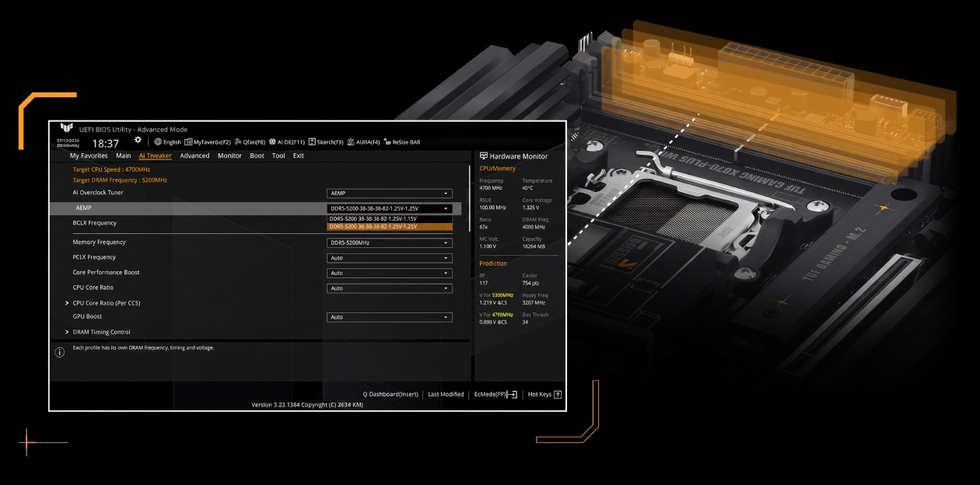Click the Prediction heading in Hardware Monitor

493,263
